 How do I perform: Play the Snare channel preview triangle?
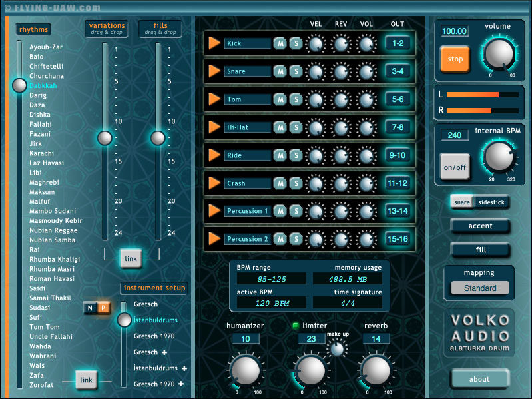[x=214, y=71]
